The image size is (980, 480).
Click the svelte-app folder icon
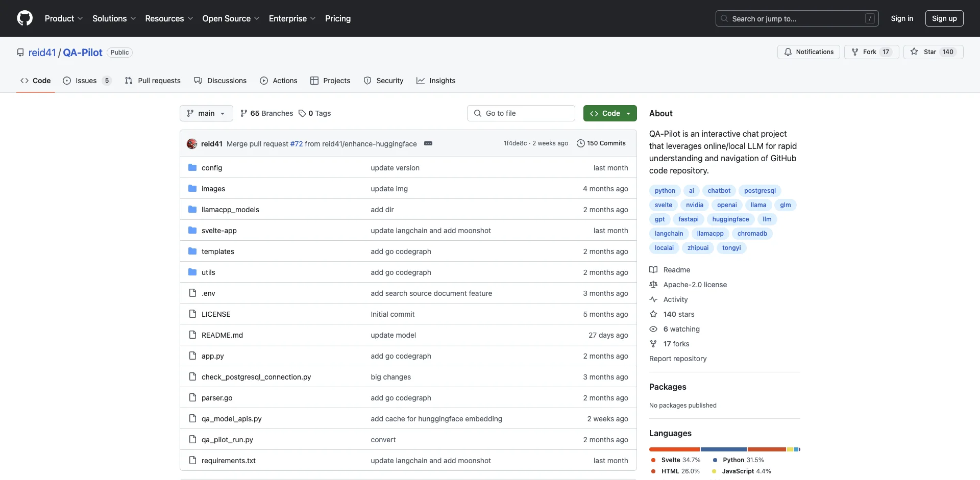click(192, 231)
